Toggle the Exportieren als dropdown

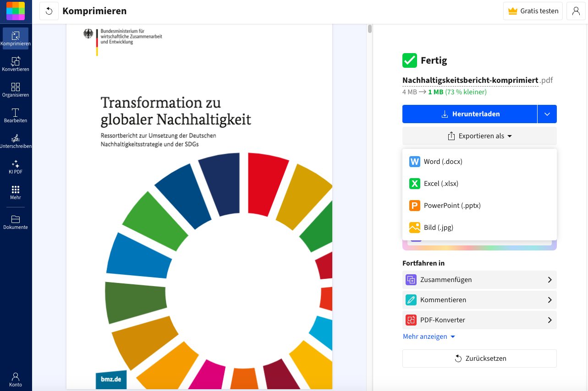point(479,136)
